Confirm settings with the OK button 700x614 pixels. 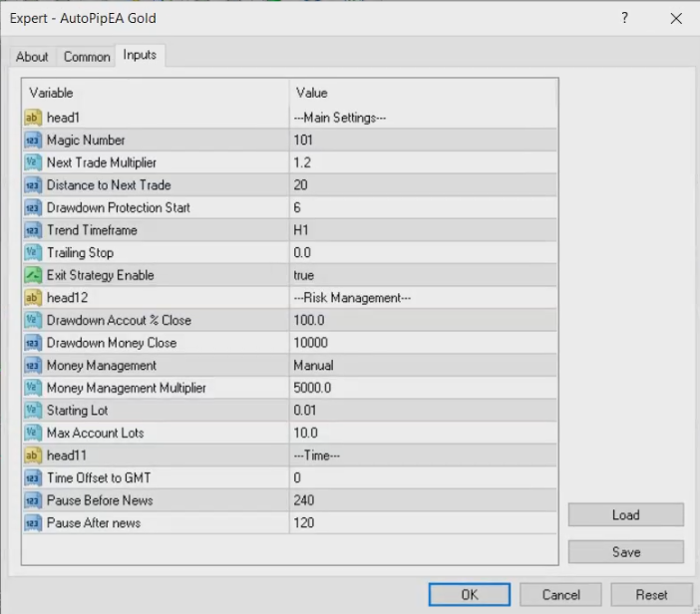click(470, 595)
